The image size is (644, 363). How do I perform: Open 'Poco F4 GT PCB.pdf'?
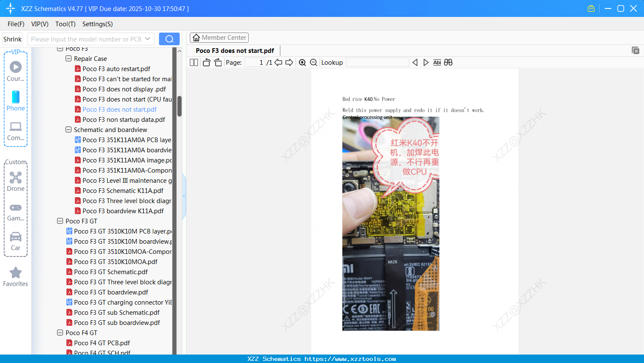coord(102,343)
